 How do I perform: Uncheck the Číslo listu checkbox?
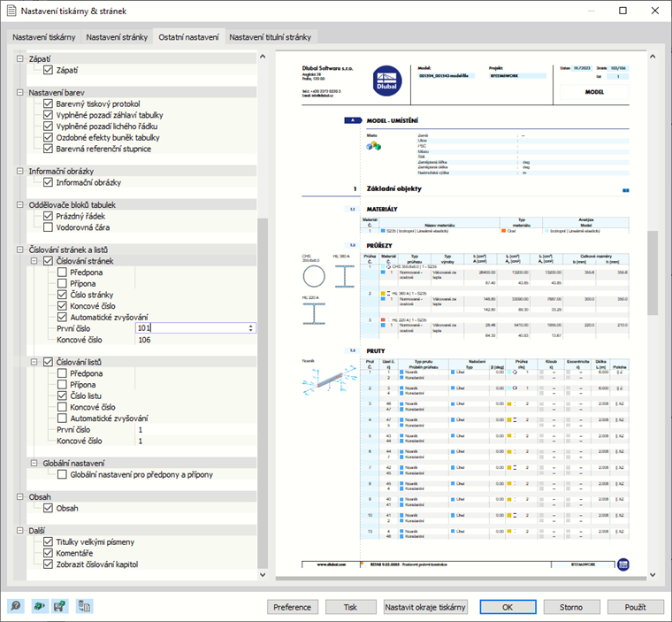click(x=62, y=395)
